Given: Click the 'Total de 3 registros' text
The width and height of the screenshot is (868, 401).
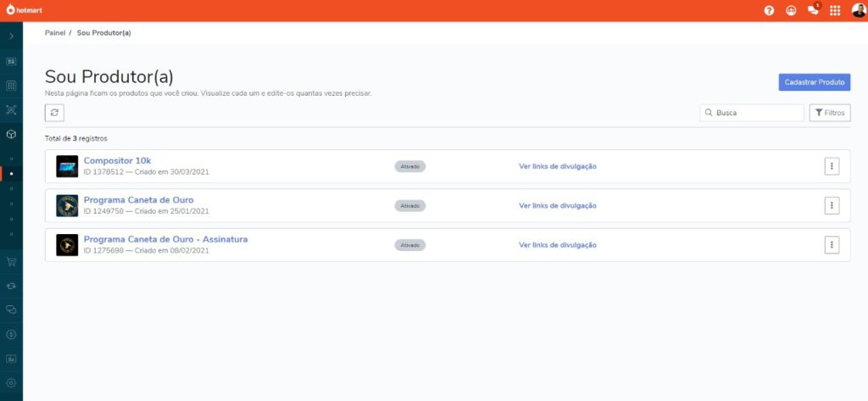Looking at the screenshot, I should (x=75, y=138).
